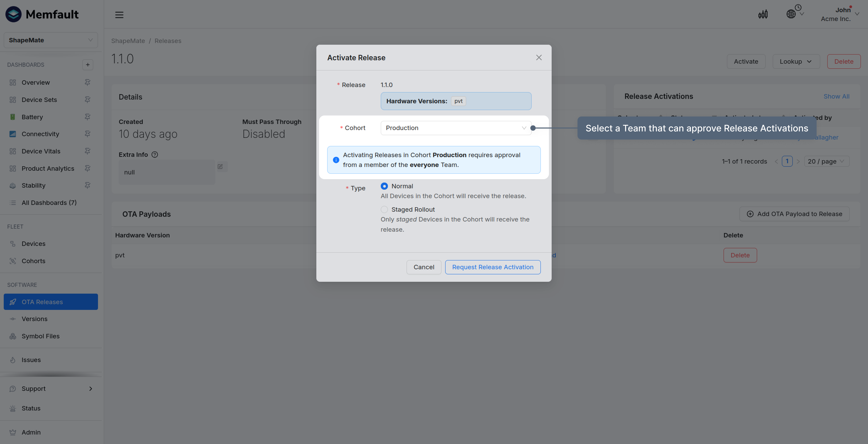Open the Lookup dropdown button
The width and height of the screenshot is (868, 444).
(796, 62)
